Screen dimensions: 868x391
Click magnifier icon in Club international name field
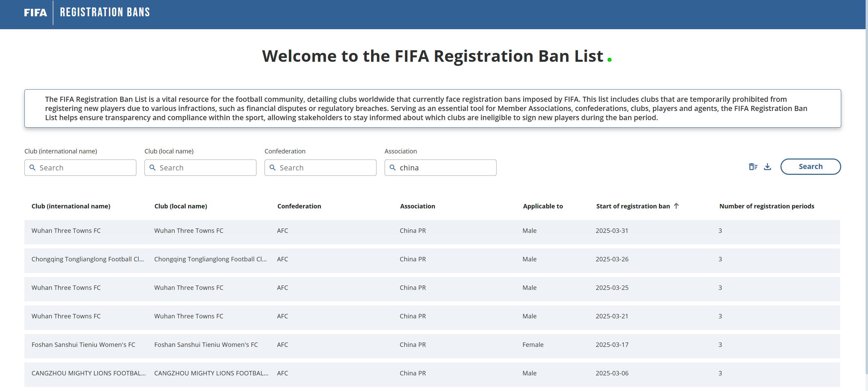click(32, 168)
